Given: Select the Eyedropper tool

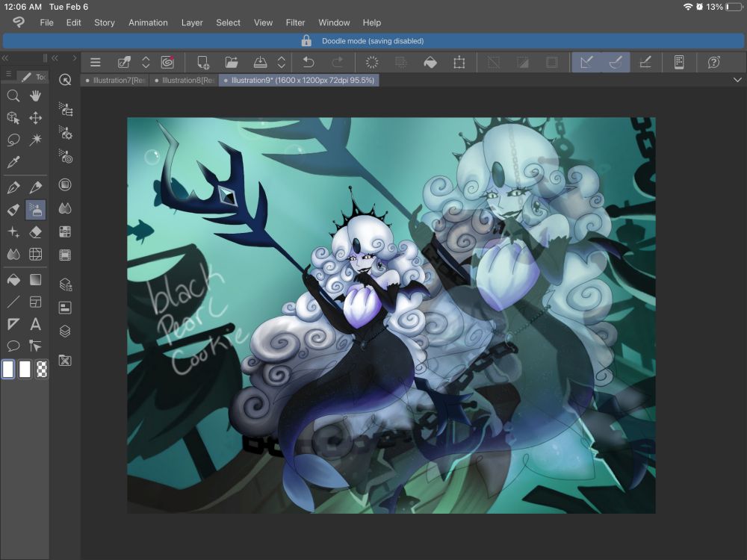Looking at the screenshot, I should (x=13, y=161).
